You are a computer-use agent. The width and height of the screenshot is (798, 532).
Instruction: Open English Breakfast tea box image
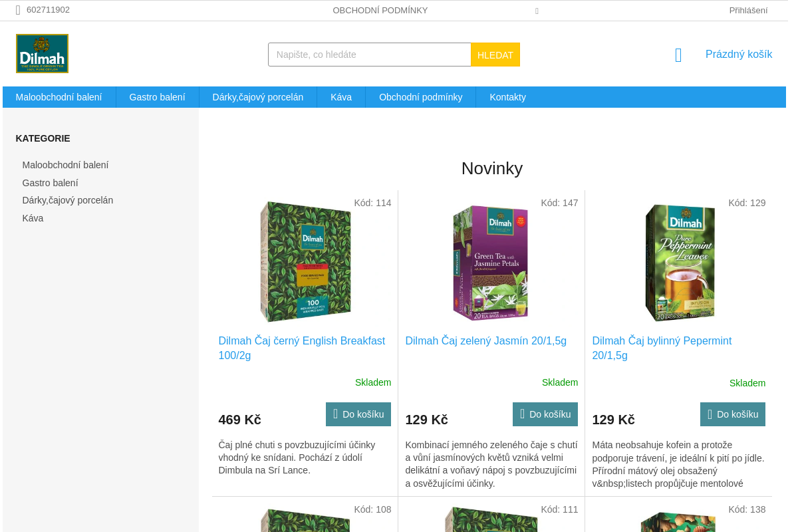(x=305, y=261)
